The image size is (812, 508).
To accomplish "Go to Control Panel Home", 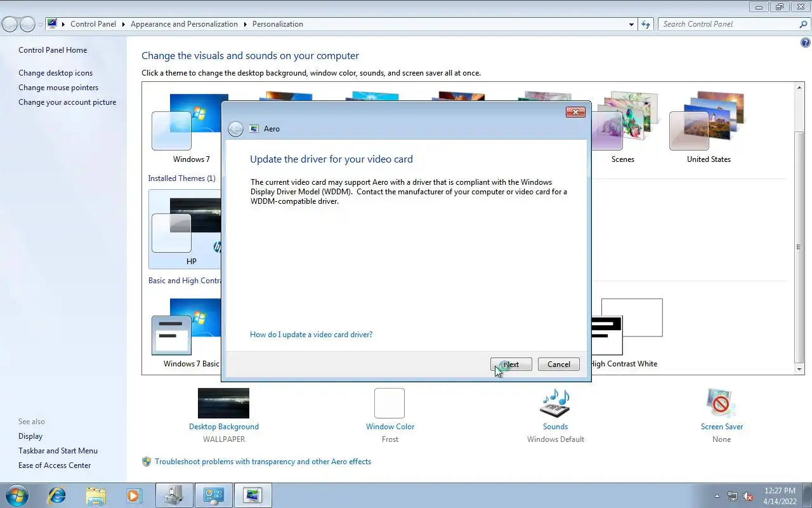I will [53, 50].
